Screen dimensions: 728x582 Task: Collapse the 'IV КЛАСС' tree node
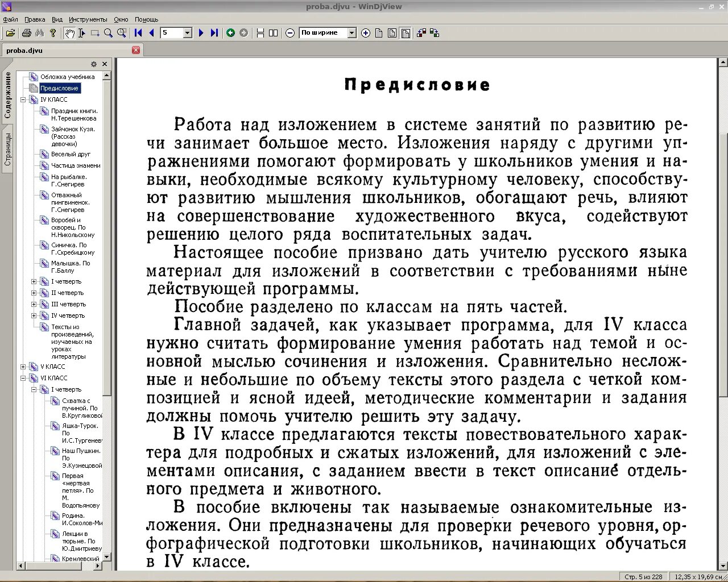(23, 99)
